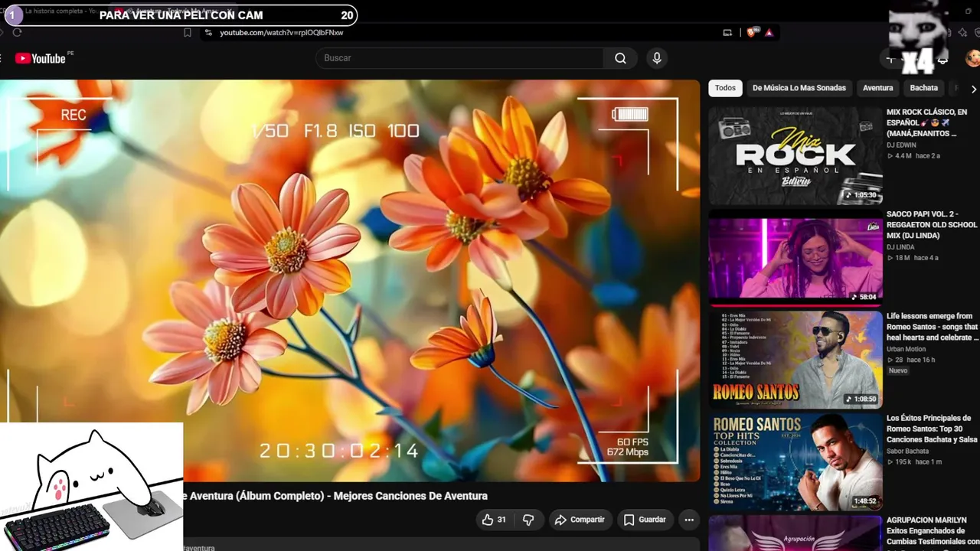Open the Romeo Santos 1:08:50 thumbnail
980x551 pixels.
click(795, 360)
